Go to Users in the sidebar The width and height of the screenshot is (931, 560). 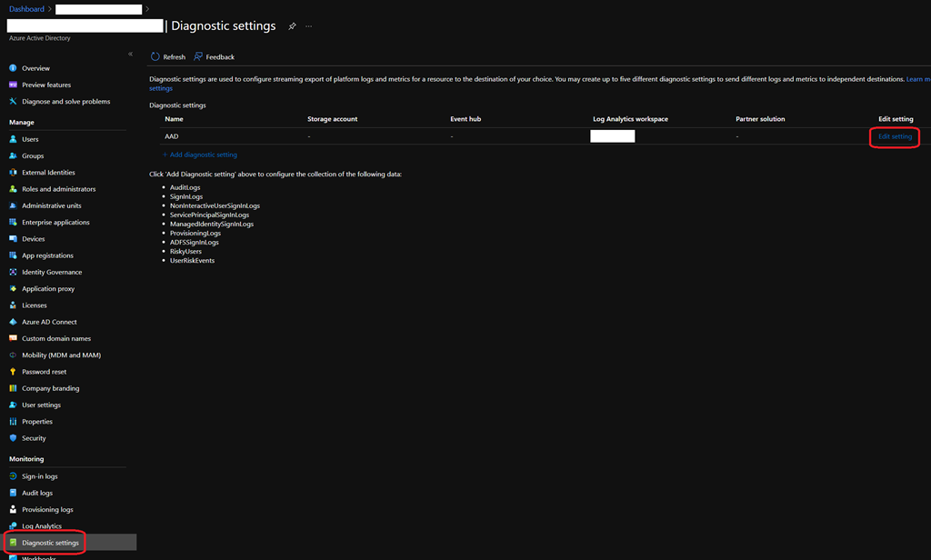30,139
